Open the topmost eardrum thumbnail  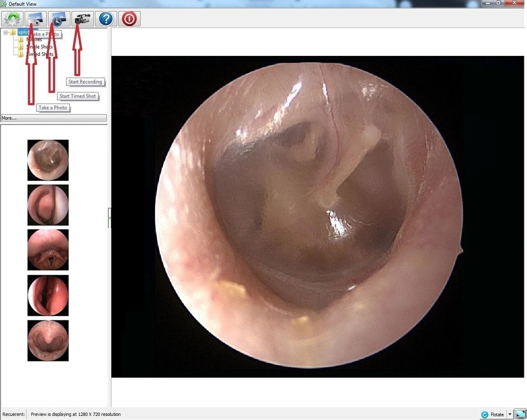(48, 160)
